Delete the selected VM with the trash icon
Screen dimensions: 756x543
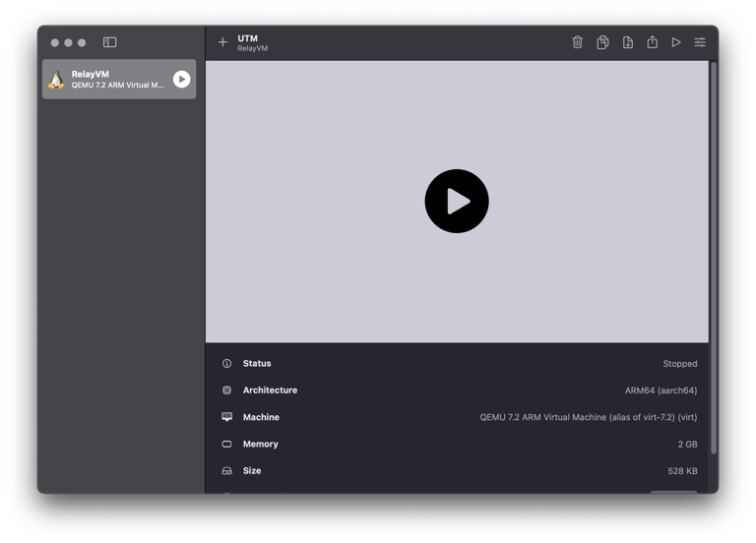(x=577, y=42)
